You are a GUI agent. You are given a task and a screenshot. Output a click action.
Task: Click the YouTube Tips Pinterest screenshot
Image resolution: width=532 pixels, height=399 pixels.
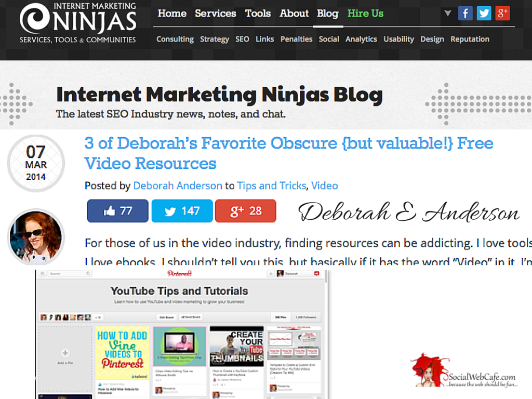(182, 334)
